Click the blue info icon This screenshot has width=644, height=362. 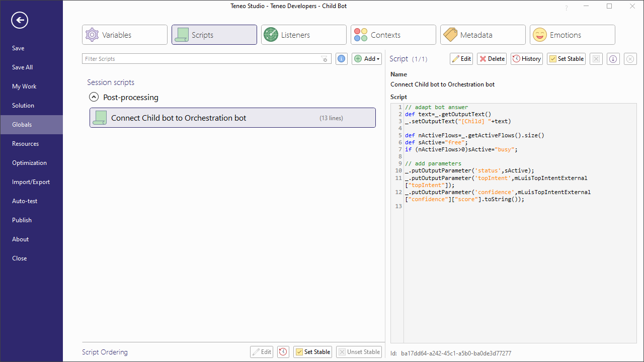click(342, 59)
